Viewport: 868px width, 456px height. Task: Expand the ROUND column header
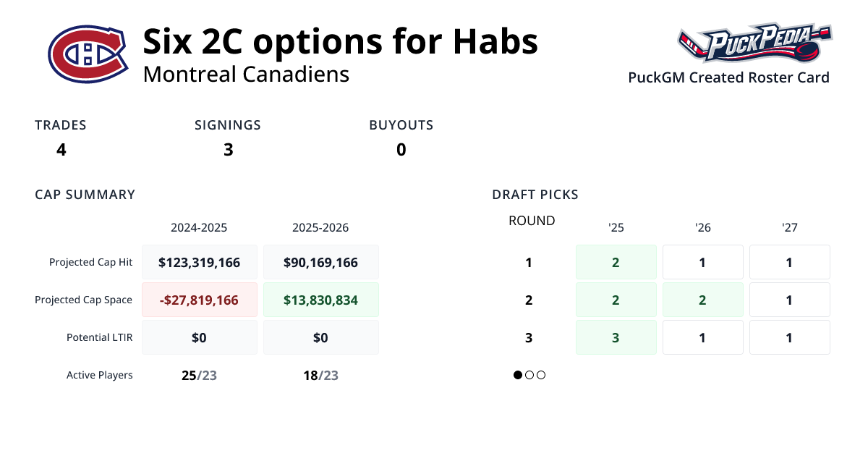point(532,221)
